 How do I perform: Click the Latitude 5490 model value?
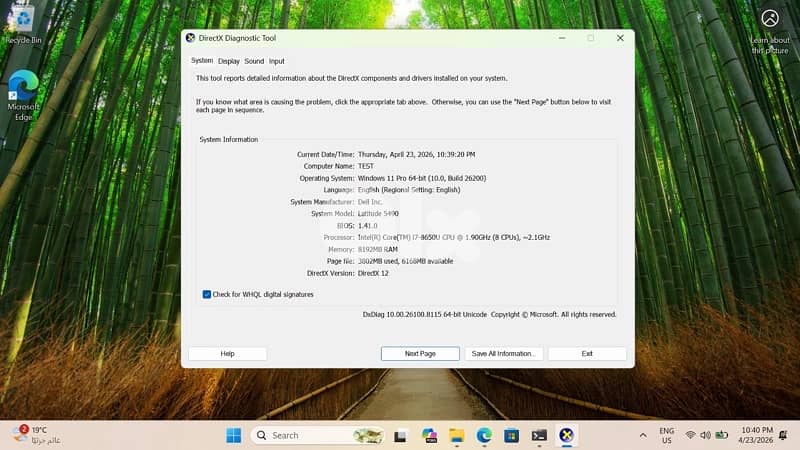(378, 214)
